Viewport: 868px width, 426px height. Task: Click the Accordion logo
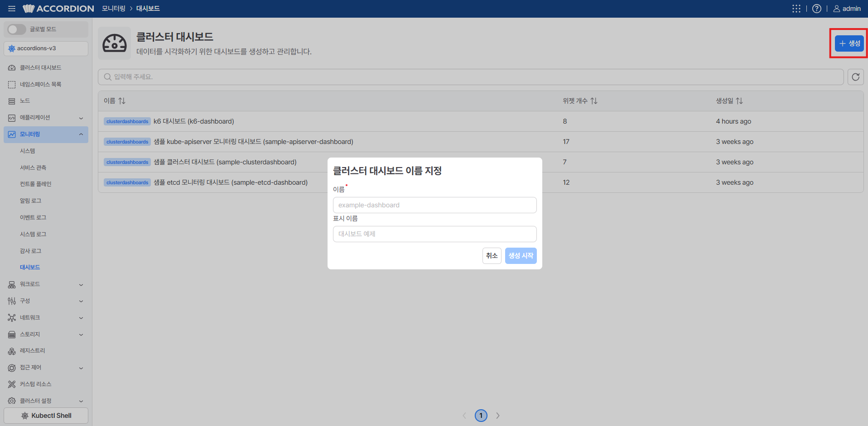coord(58,9)
